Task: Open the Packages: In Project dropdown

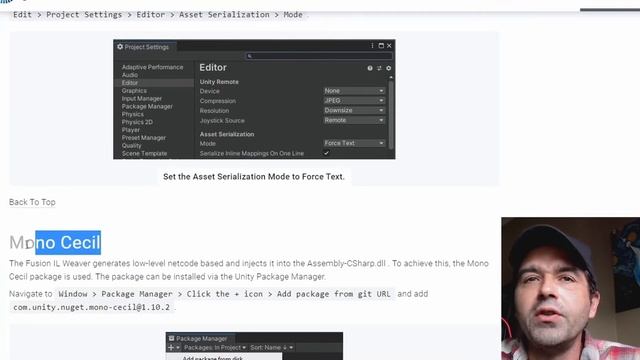Action: pos(215,347)
